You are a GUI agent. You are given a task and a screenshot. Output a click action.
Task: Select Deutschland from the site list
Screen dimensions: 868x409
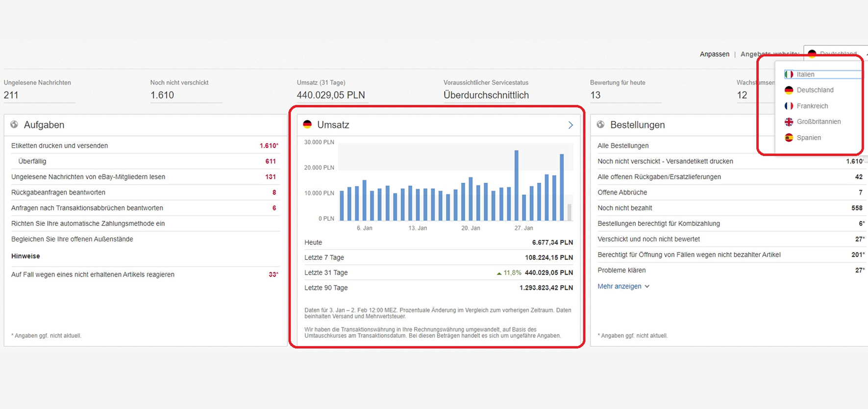[815, 90]
